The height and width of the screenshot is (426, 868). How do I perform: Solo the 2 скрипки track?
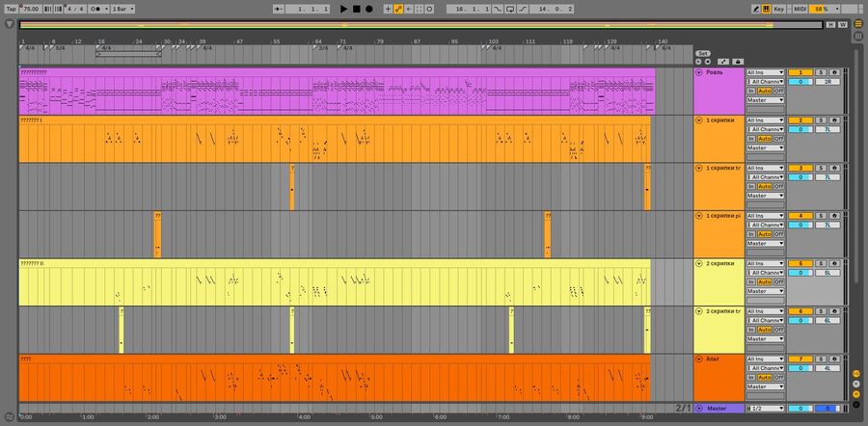821,264
